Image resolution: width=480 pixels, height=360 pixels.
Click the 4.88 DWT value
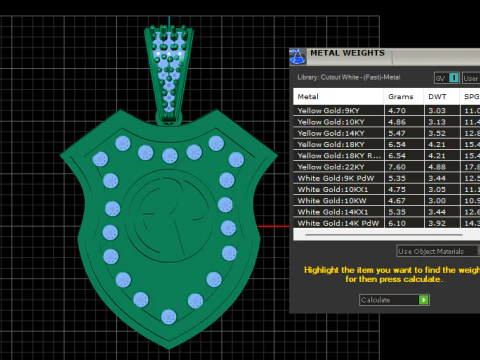click(x=437, y=167)
